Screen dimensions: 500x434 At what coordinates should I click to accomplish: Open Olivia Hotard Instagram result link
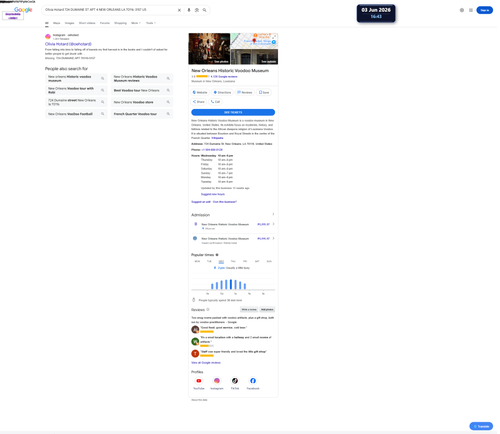point(68,44)
